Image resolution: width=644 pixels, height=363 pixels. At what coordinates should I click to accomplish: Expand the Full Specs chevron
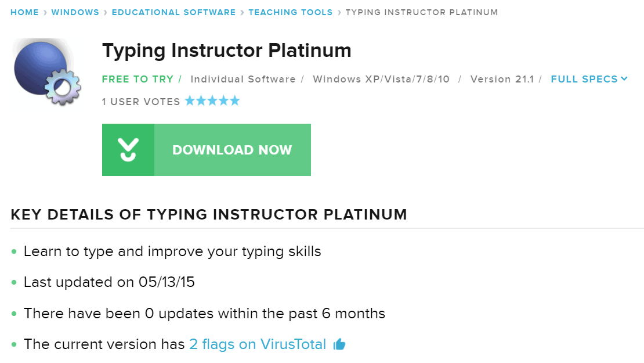tap(624, 78)
